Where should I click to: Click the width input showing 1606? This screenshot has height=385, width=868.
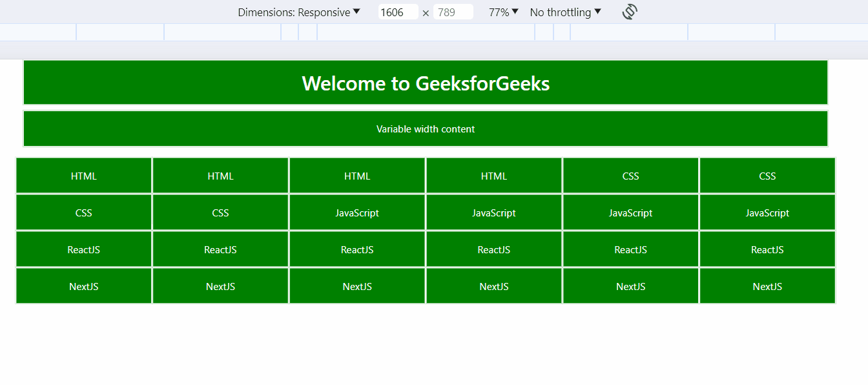pos(398,12)
